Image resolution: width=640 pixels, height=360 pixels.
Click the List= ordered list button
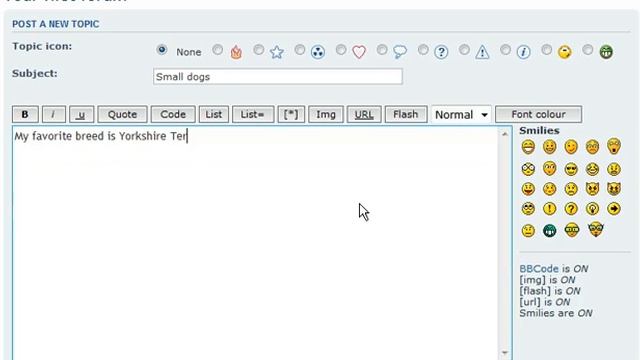click(x=253, y=114)
